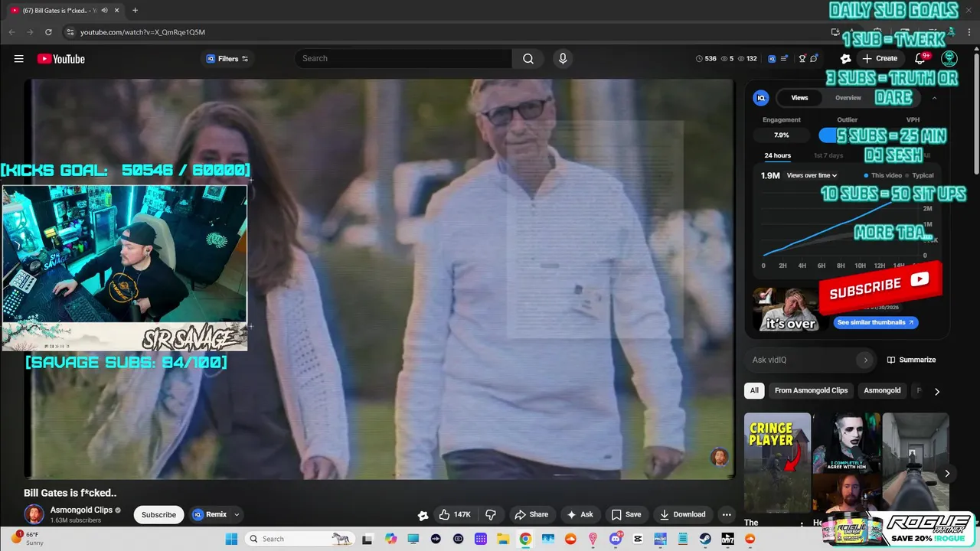Open a new browser tab

pyautogui.click(x=135, y=10)
